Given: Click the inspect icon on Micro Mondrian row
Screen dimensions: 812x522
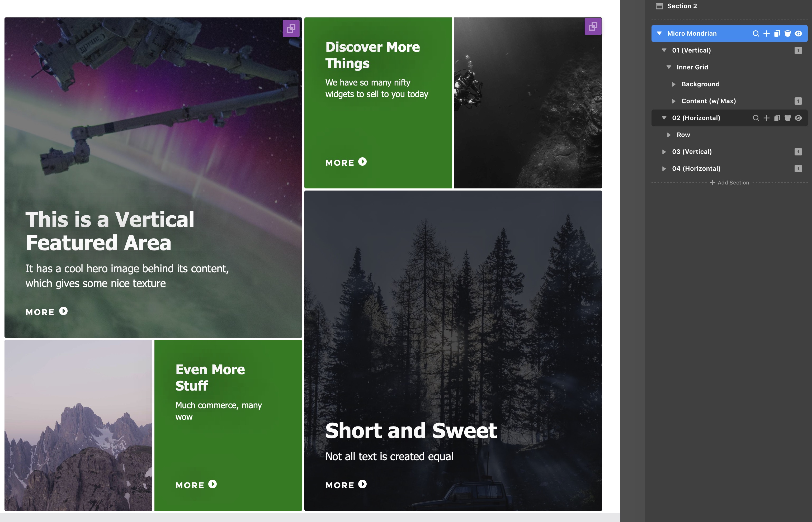Looking at the screenshot, I should pyautogui.click(x=756, y=34).
